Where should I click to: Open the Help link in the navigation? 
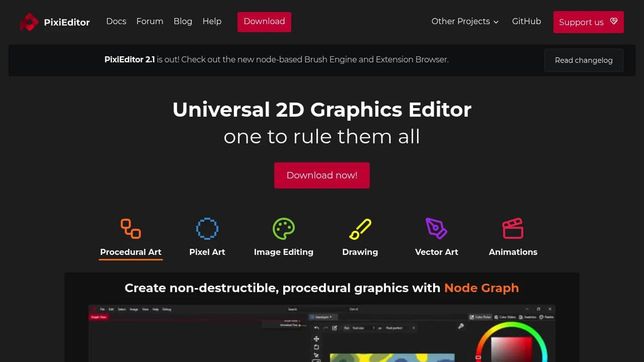212,21
